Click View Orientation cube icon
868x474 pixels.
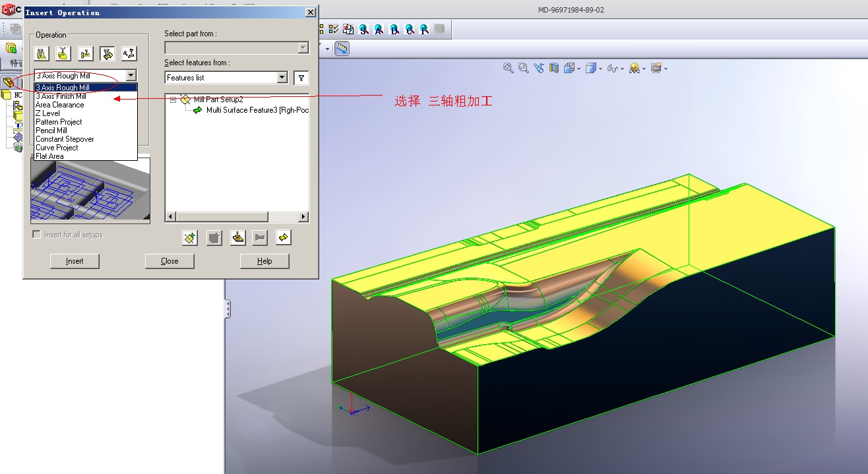569,68
